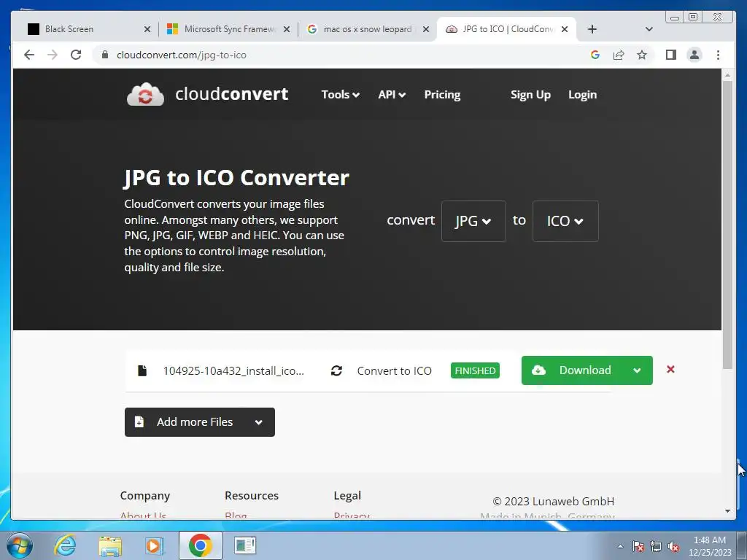Click the Sign Up link
The height and width of the screenshot is (560, 747).
pyautogui.click(x=530, y=94)
